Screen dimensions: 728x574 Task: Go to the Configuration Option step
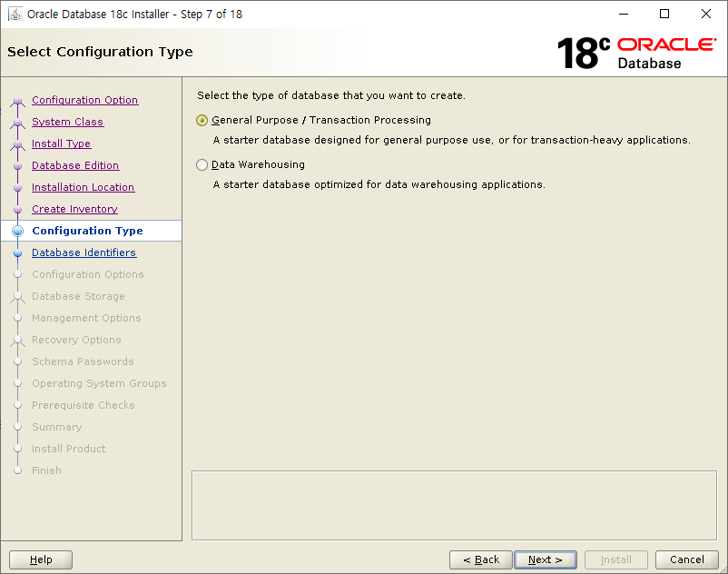coord(85,100)
